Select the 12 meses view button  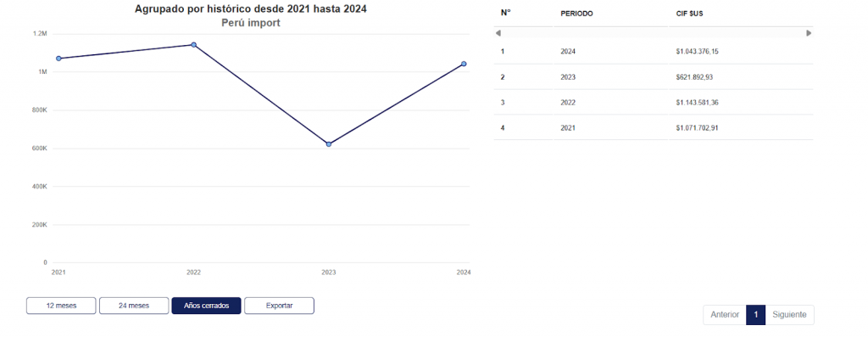(x=61, y=306)
